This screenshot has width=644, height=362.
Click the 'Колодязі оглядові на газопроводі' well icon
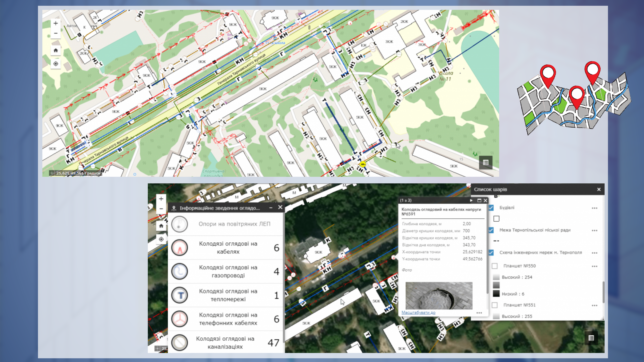(x=180, y=271)
